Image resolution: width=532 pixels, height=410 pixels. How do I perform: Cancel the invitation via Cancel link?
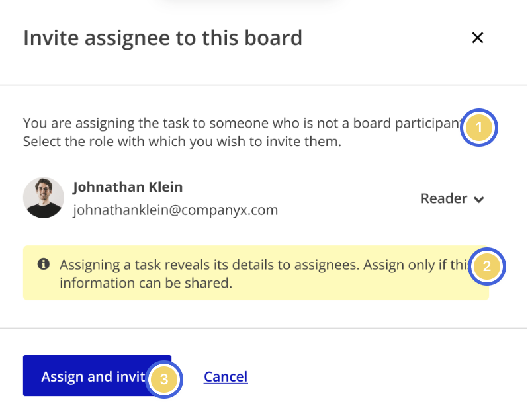click(226, 377)
